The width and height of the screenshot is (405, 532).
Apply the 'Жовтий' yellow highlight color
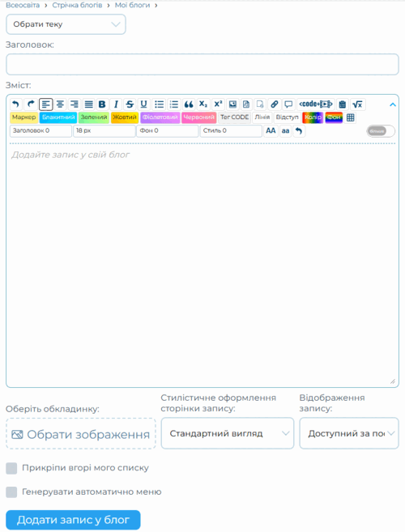(x=125, y=117)
